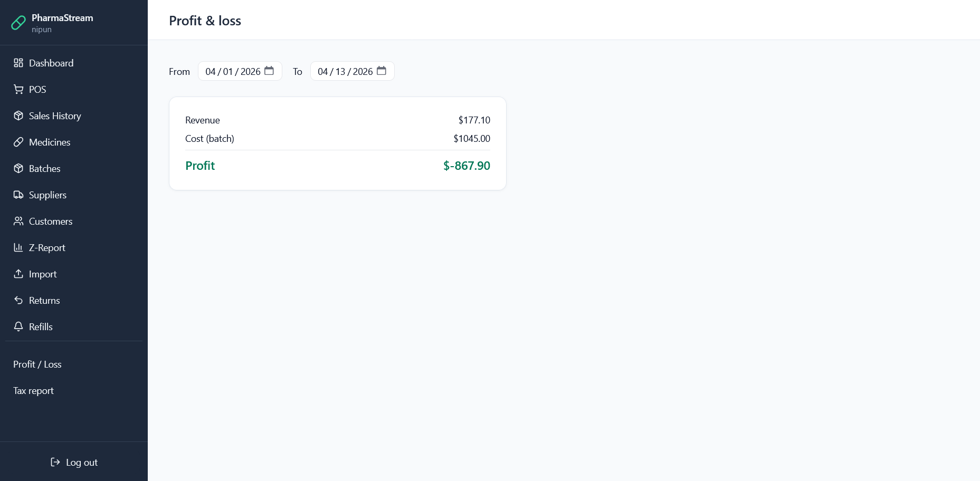980x481 pixels.
Task: Click the Z-Report bar chart icon
Action: point(18,248)
